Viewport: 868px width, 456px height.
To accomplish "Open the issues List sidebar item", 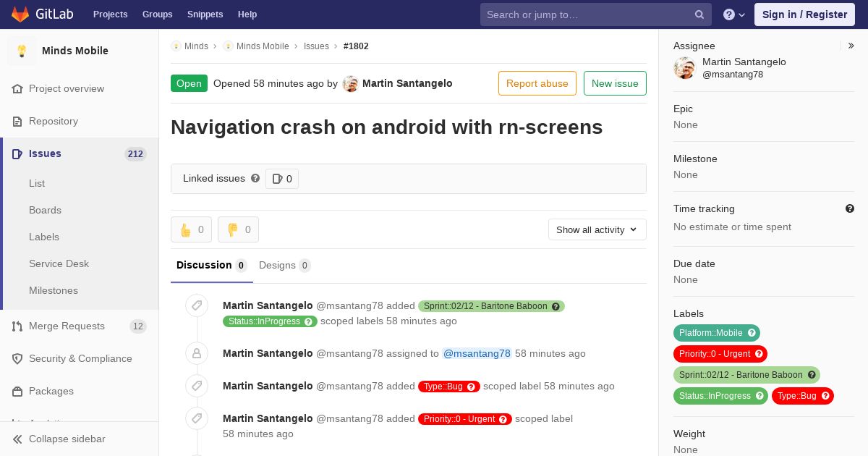I will tap(37, 183).
